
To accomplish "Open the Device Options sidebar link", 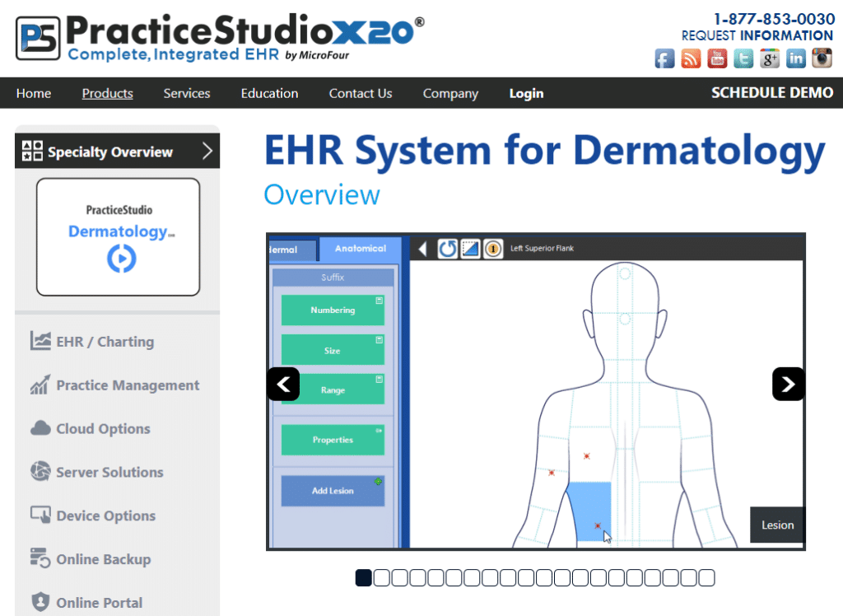I will click(x=106, y=516).
